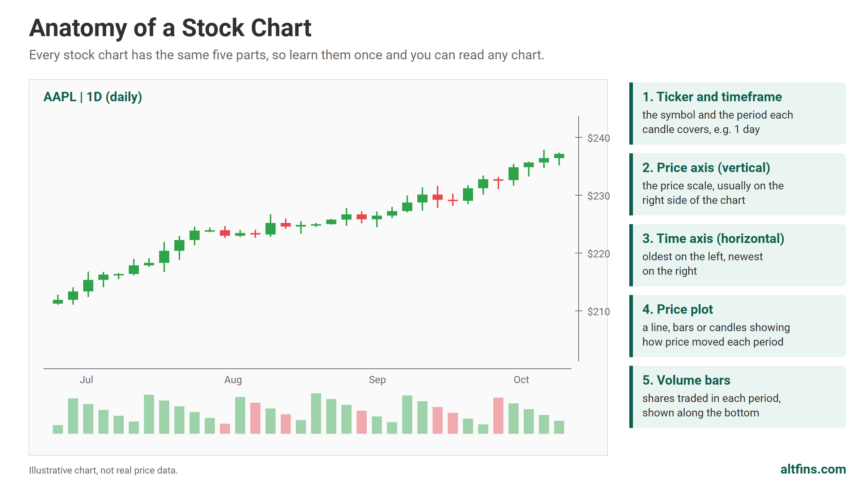Click the 'Sep' time axis label
The width and height of the screenshot is (868, 488).
click(x=377, y=380)
